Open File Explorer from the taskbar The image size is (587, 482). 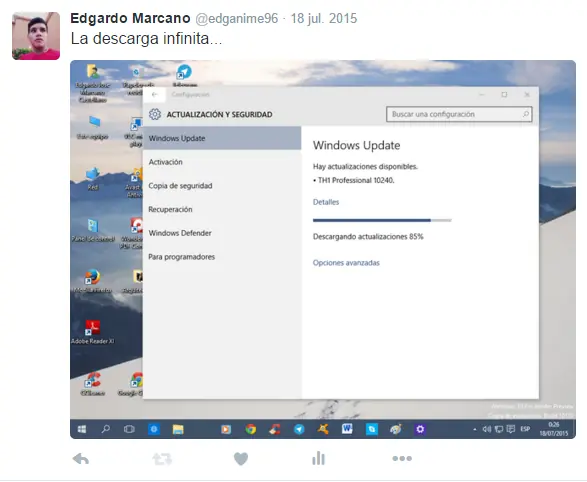pyautogui.click(x=178, y=429)
